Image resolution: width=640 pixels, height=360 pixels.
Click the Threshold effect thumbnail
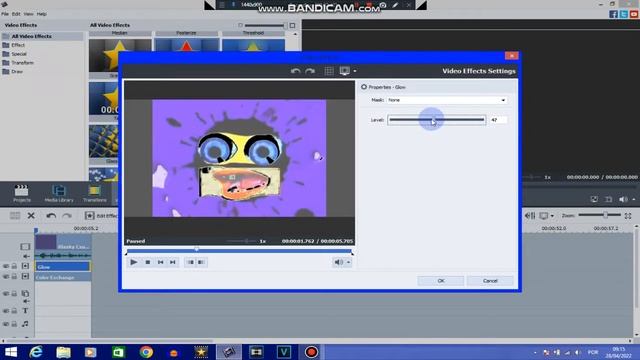coord(253,33)
